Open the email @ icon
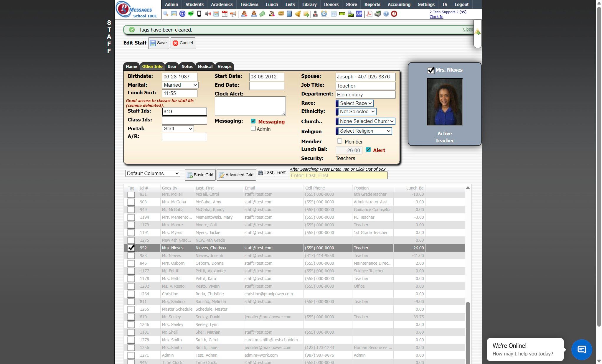 click(x=182, y=14)
